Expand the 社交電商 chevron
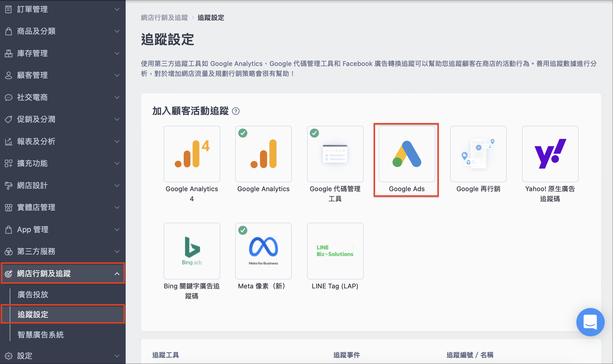Viewport: 613px width, 364px height. (117, 97)
